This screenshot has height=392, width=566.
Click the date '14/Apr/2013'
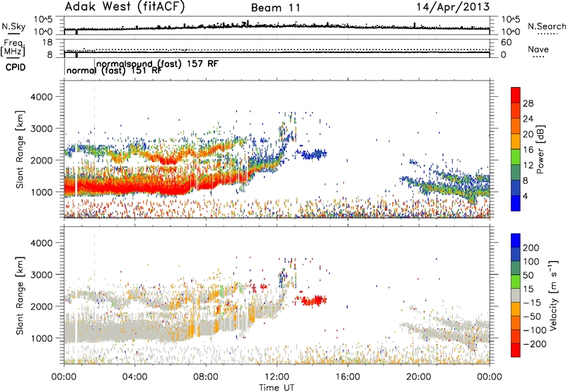click(x=454, y=7)
